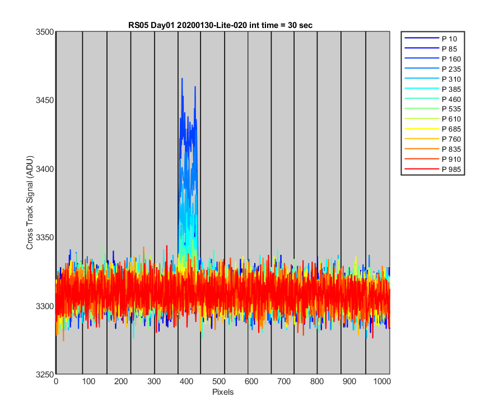
Task: Click the x-axis tick label 300
Action: pyautogui.click(x=154, y=381)
